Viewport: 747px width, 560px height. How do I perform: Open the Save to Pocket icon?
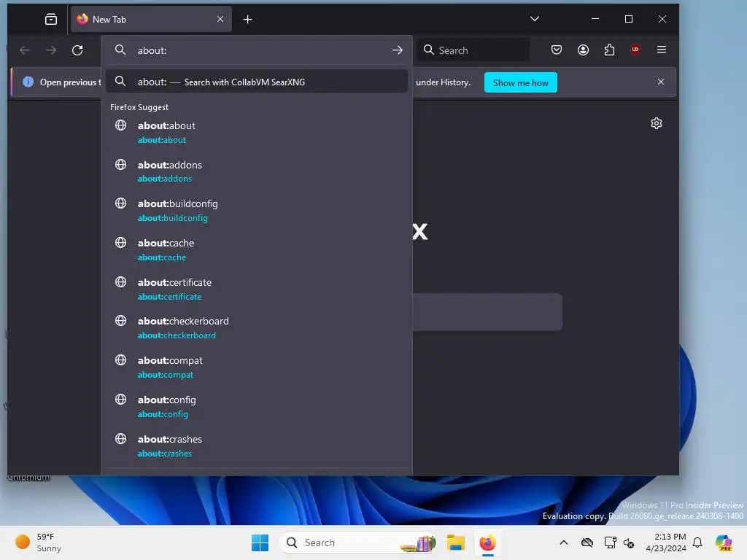pyautogui.click(x=557, y=50)
